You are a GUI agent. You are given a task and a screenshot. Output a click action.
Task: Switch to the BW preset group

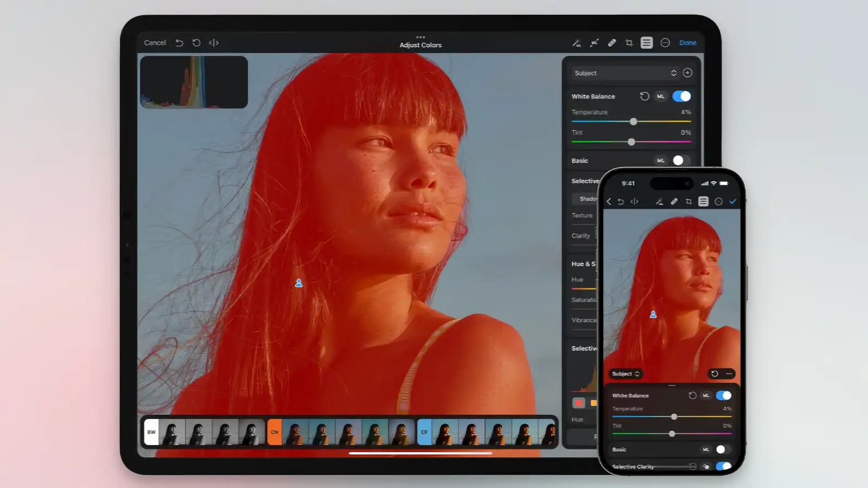(151, 432)
